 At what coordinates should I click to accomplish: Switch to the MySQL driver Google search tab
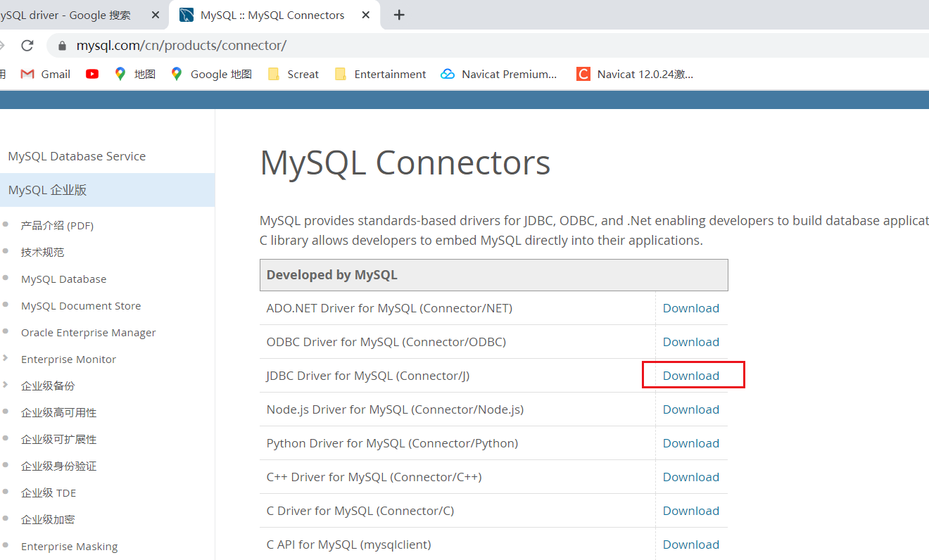77,14
